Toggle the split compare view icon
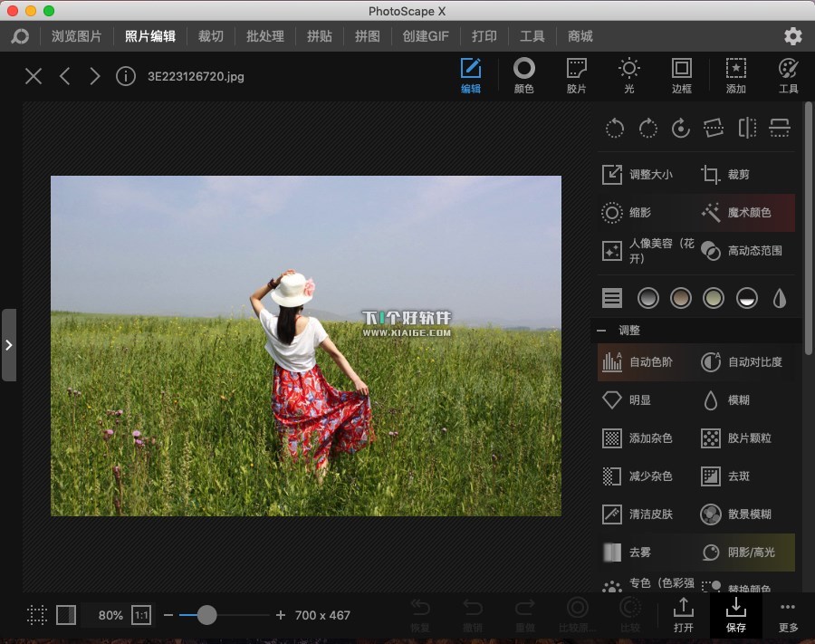Viewport: 815px width, 644px height. tap(66, 615)
